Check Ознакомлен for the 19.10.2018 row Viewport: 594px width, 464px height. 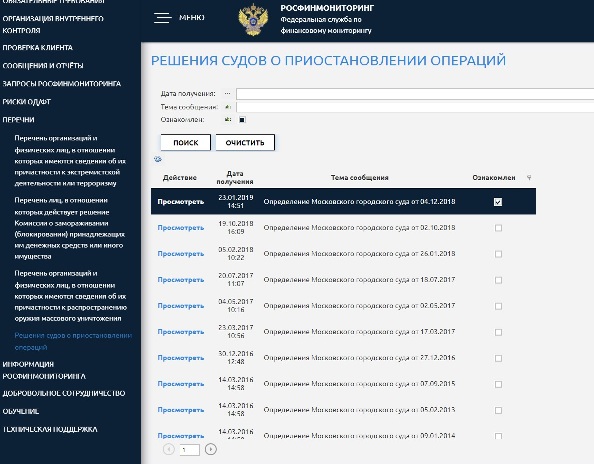pyautogui.click(x=499, y=228)
